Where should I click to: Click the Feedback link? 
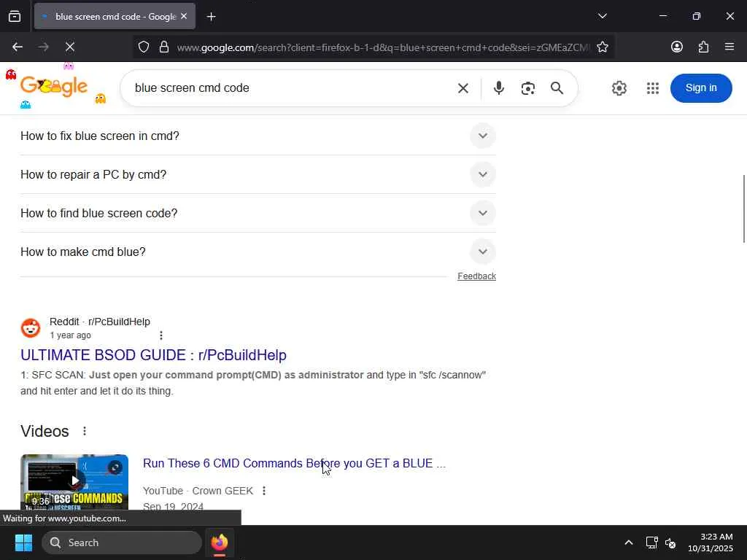(x=476, y=276)
